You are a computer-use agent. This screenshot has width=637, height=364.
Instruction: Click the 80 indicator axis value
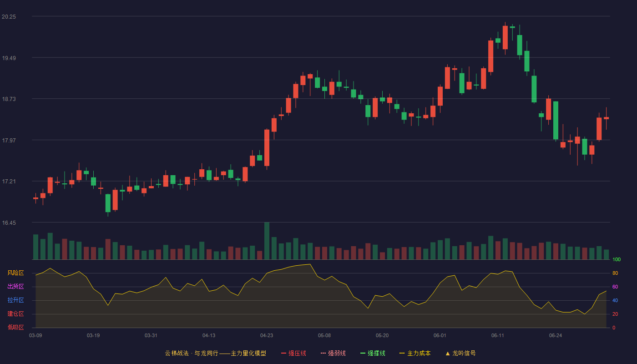615,273
